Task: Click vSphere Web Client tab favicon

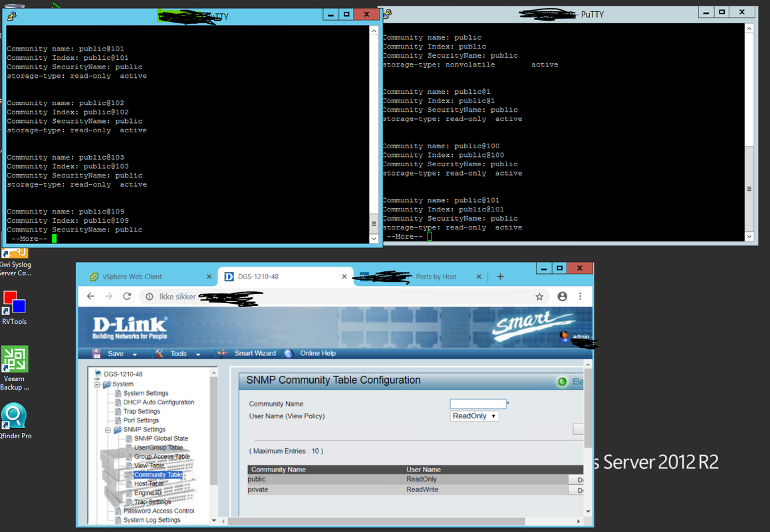Action: (x=94, y=277)
